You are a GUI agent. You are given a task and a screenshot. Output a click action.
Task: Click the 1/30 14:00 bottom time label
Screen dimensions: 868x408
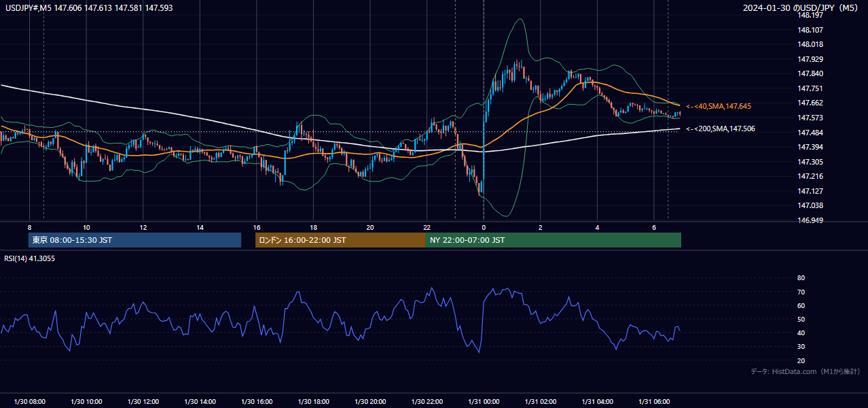(200, 402)
